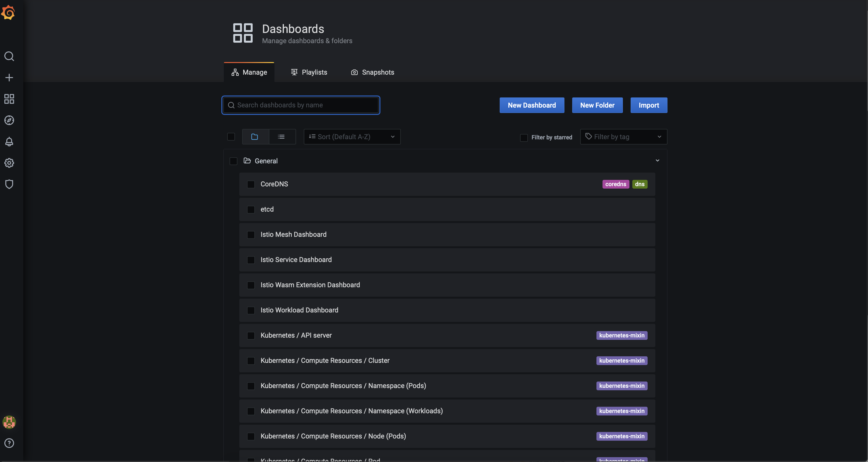The width and height of the screenshot is (868, 462).
Task: Open the Help question mark icon
Action: tap(9, 443)
